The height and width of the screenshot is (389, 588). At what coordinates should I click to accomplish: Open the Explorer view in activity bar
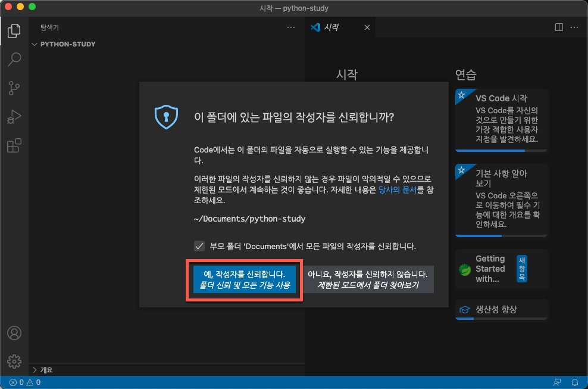(14, 31)
